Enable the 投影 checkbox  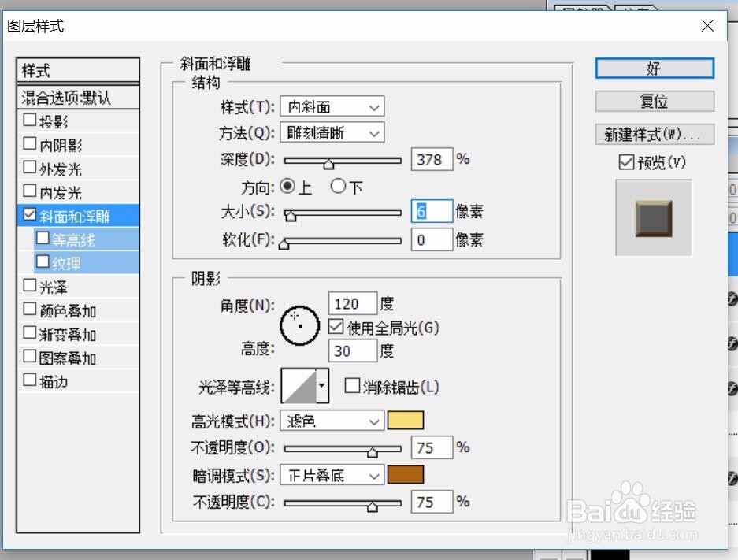point(30,120)
